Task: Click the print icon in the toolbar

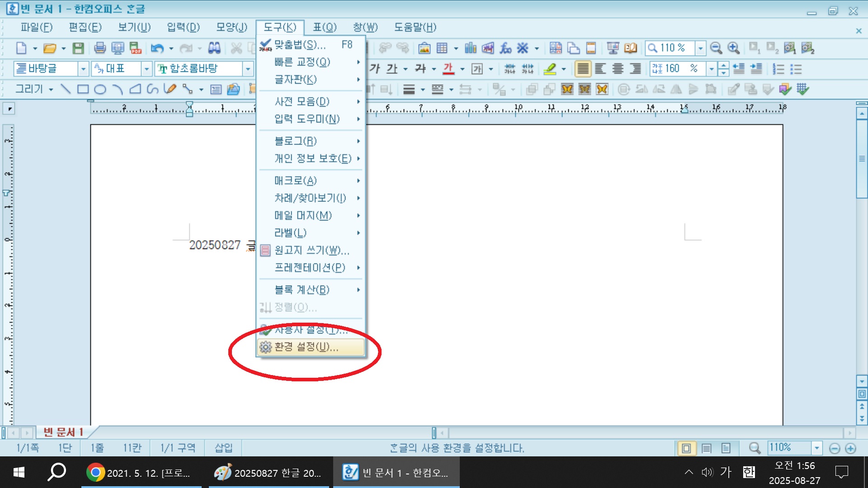Action: (100, 48)
